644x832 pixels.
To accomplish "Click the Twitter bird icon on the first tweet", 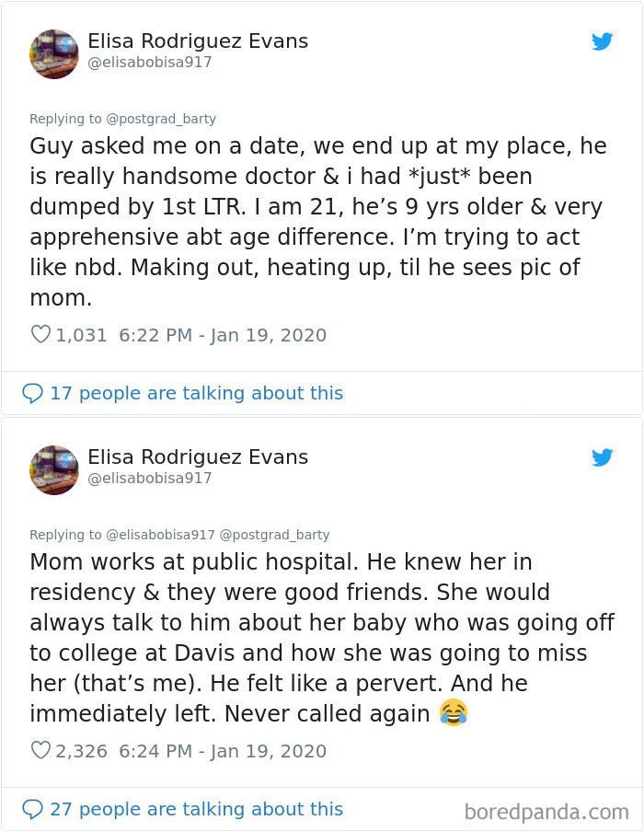I will pyautogui.click(x=603, y=42).
